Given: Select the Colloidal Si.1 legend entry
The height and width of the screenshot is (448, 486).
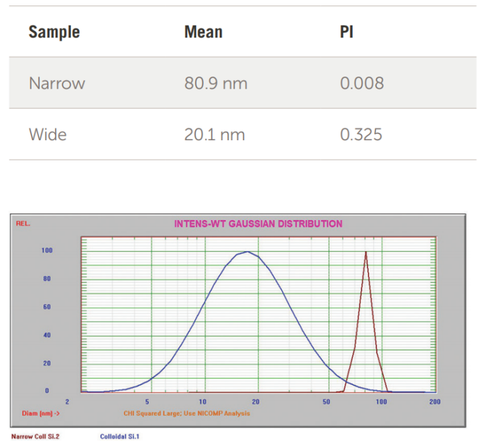Looking at the screenshot, I should coord(119,436).
